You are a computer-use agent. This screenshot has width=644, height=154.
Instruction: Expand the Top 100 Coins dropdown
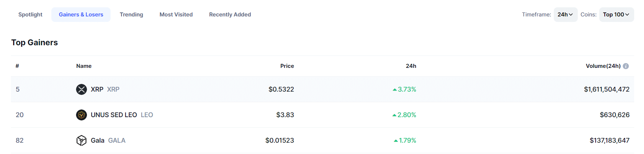[616, 15]
